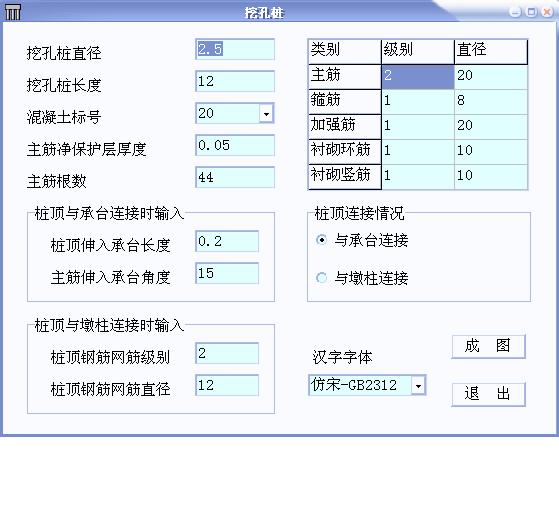Click the 主筋根数 input box
Screen dimensions: 559x515
point(235,177)
